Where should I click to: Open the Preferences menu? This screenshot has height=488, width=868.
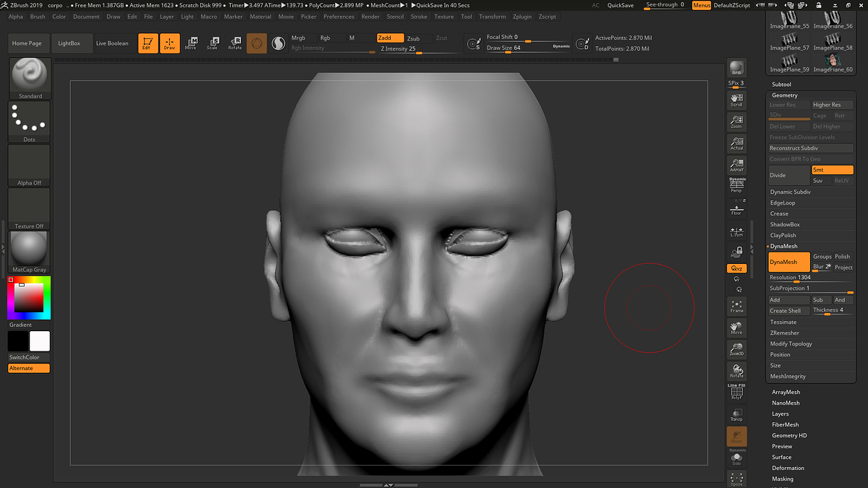(x=339, y=17)
